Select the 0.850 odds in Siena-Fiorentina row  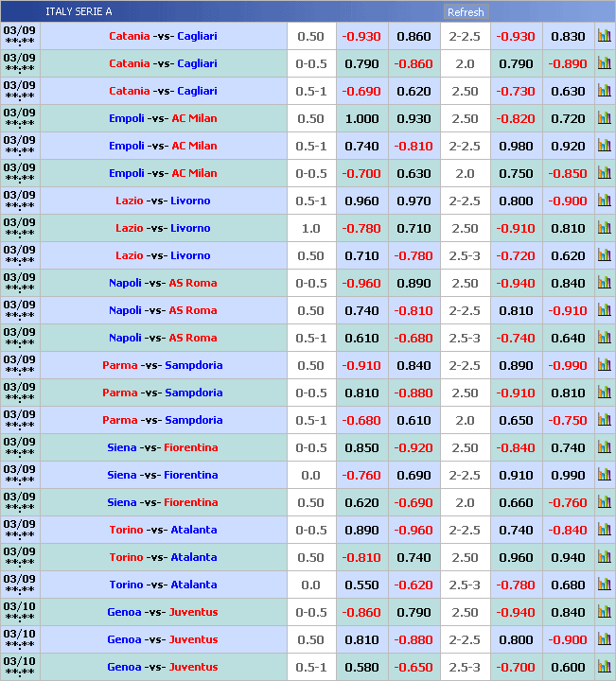(x=361, y=447)
